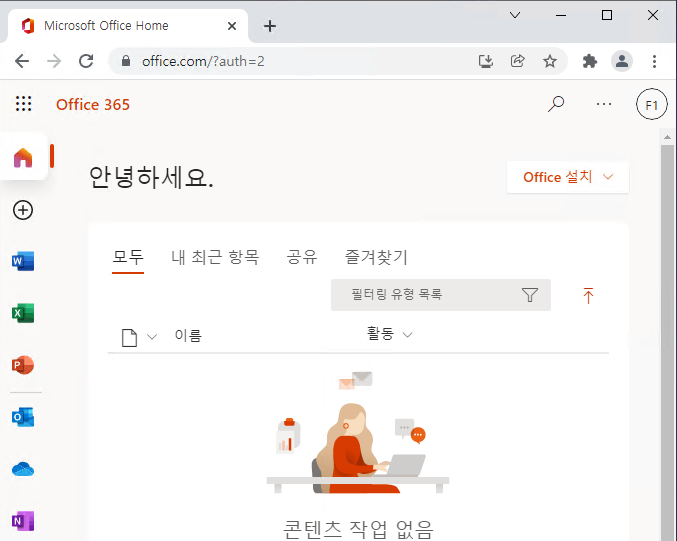Bookmark this page with the star

550,61
